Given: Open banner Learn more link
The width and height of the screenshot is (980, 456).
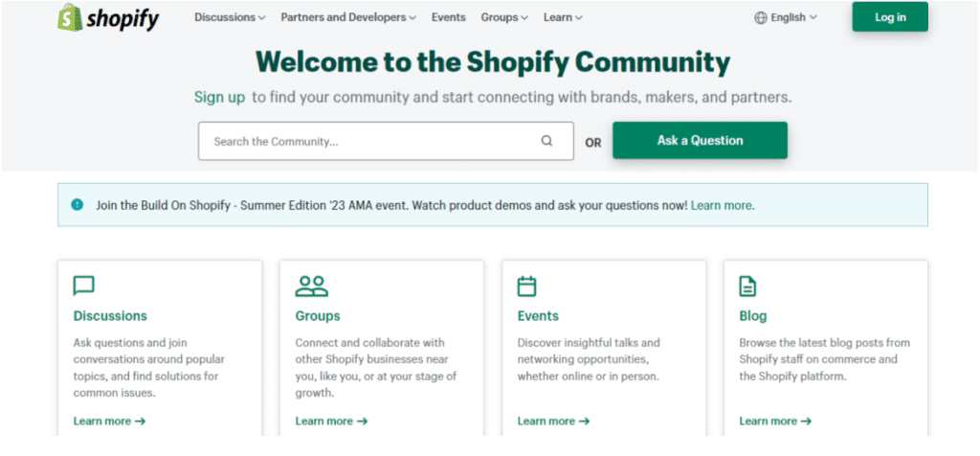Looking at the screenshot, I should (723, 205).
